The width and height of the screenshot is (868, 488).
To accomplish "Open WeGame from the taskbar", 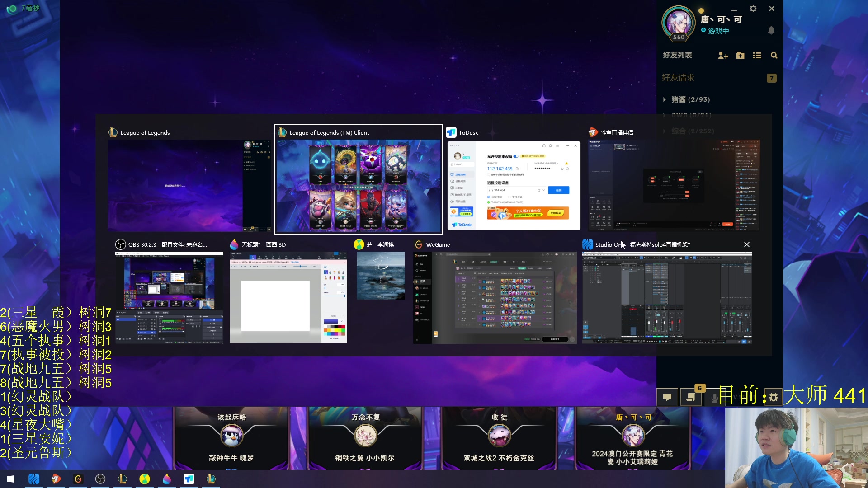I will pyautogui.click(x=78, y=479).
